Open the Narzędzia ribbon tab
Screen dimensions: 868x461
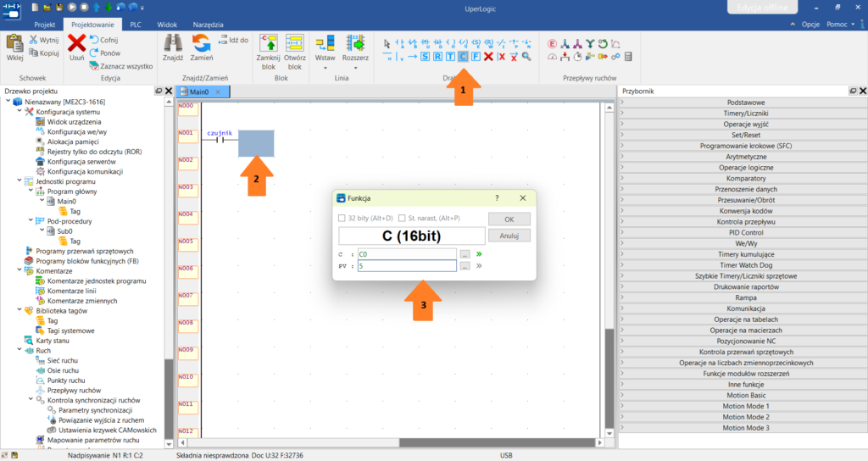[x=209, y=25]
